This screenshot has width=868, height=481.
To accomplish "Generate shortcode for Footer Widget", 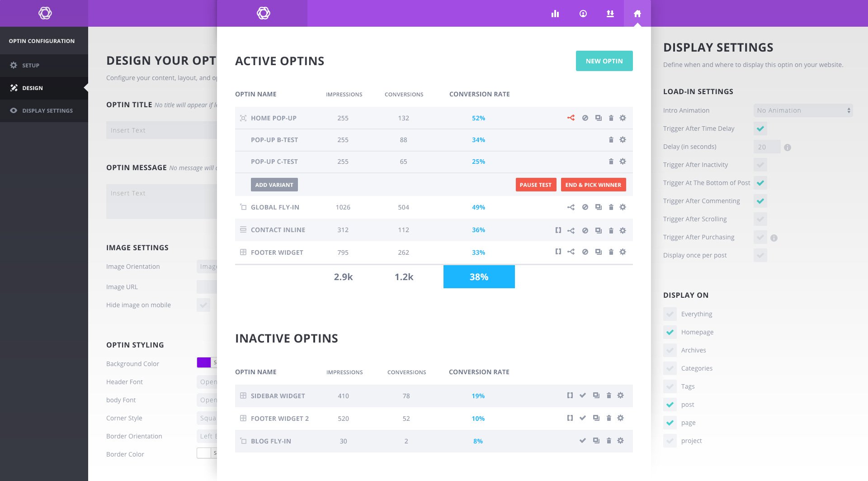I will [558, 252].
